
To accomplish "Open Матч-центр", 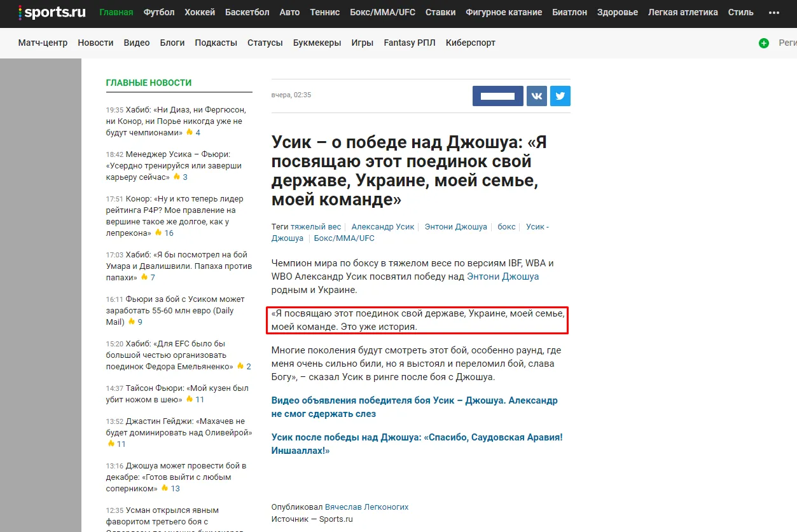I will pos(43,43).
